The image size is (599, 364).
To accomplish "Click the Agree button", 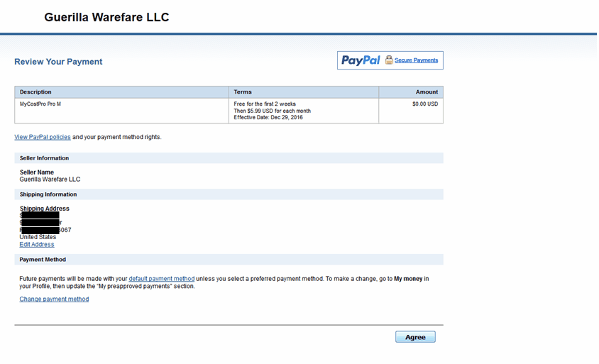I will pyautogui.click(x=415, y=337).
